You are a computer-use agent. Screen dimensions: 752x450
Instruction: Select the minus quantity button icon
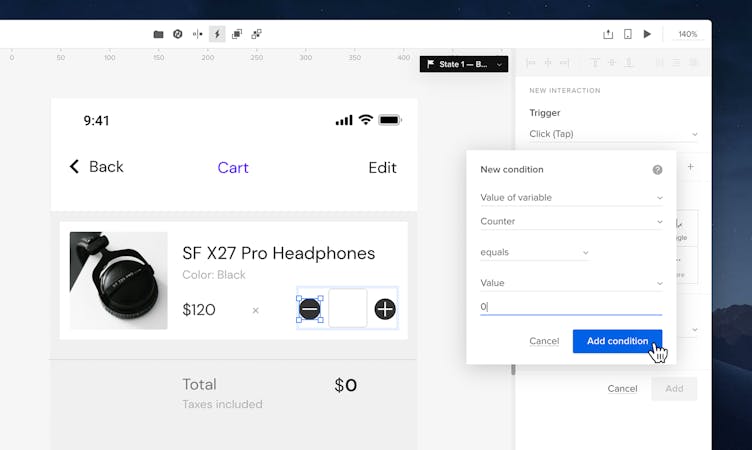coord(310,309)
